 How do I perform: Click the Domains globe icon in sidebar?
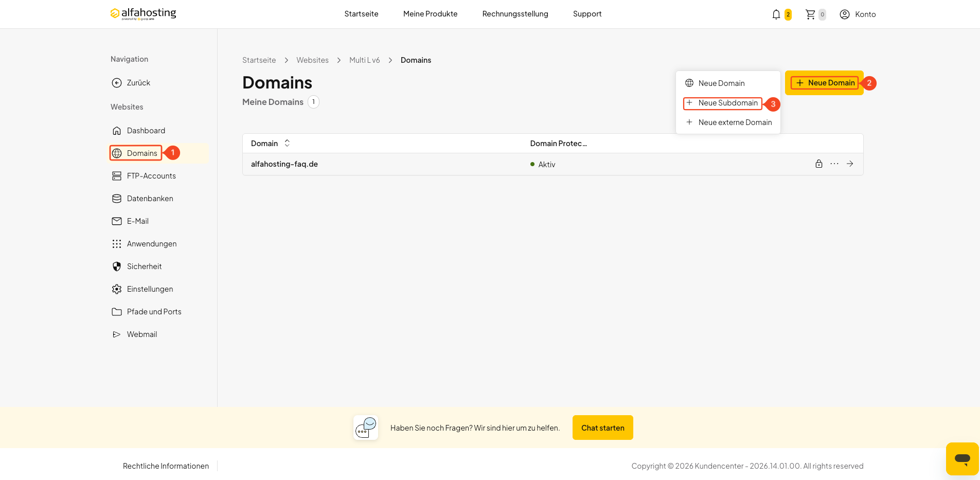pos(117,153)
